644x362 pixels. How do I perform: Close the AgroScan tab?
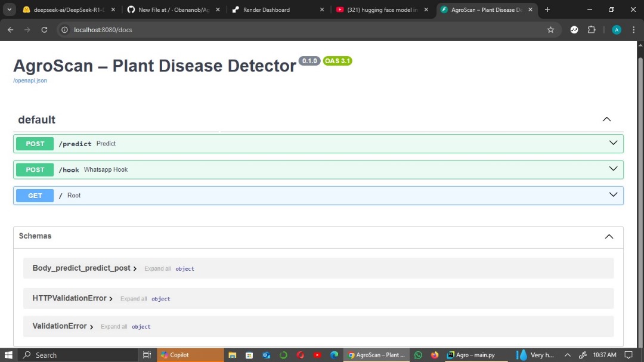coord(530,10)
